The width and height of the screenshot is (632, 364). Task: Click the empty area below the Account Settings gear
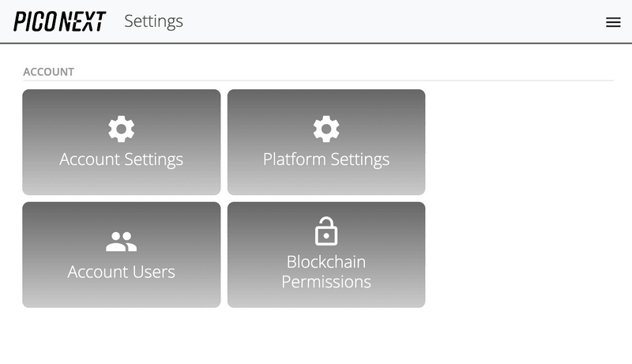[x=121, y=182]
